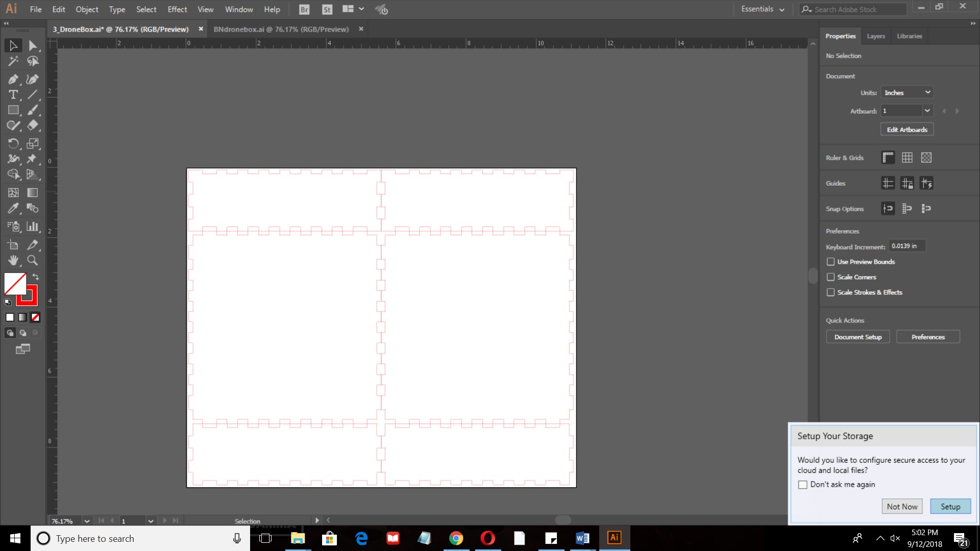
Task: Select the Type tool
Action: pyautogui.click(x=13, y=95)
